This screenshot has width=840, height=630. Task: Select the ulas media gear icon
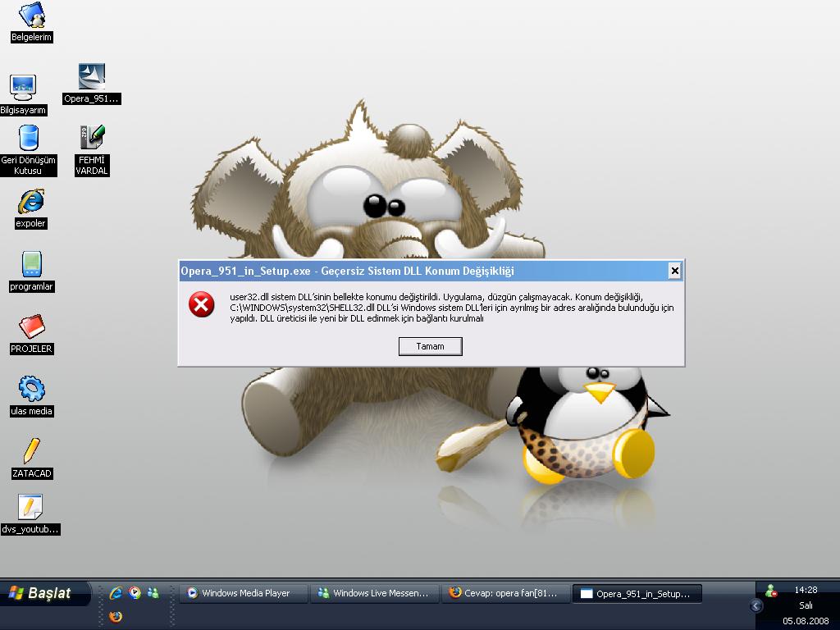click(x=31, y=389)
